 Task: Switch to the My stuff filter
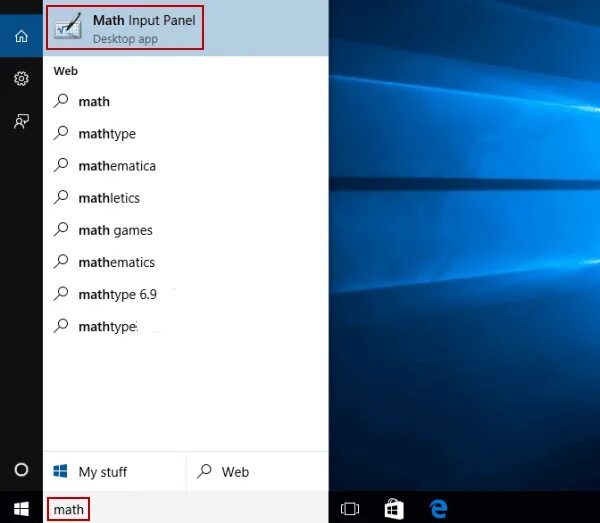pyautogui.click(x=114, y=472)
